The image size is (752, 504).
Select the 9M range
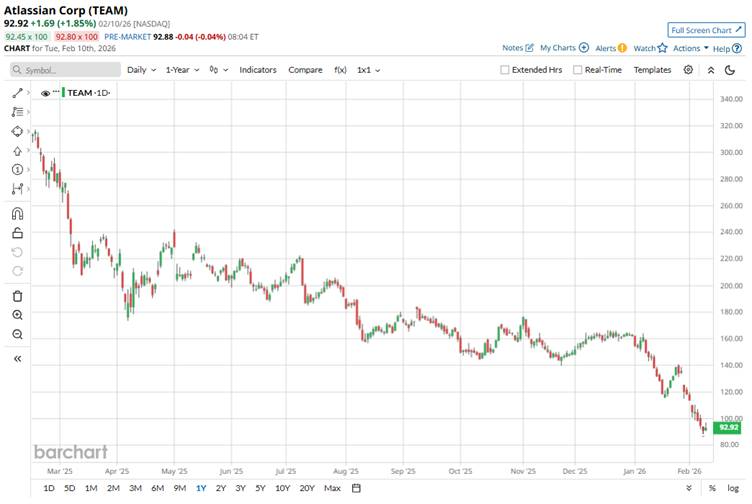tap(179, 488)
